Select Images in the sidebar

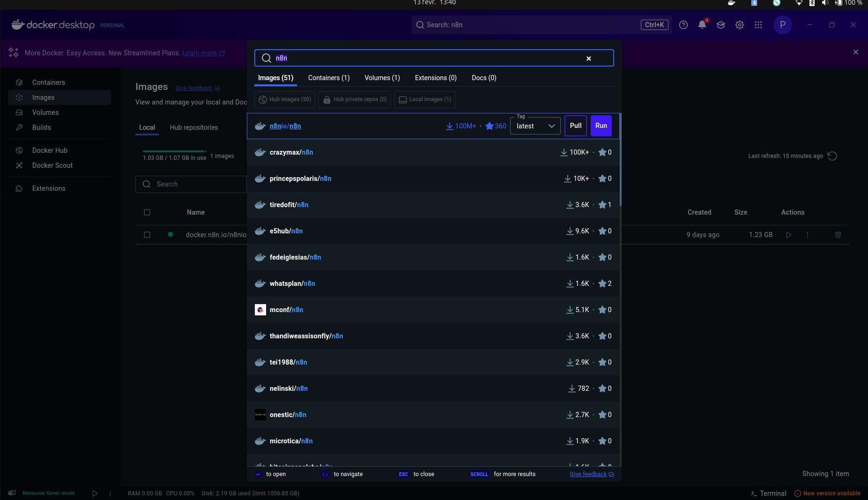(59, 97)
